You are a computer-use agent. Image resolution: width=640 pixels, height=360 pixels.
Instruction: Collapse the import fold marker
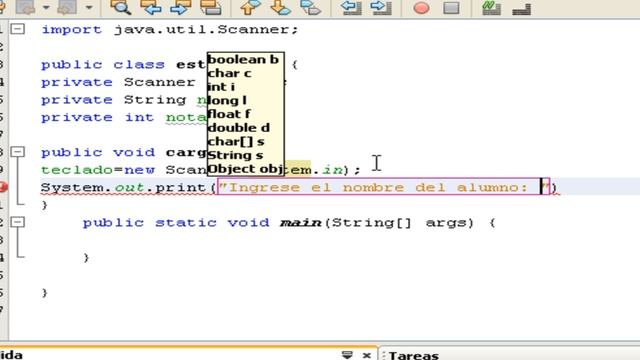click(x=18, y=29)
